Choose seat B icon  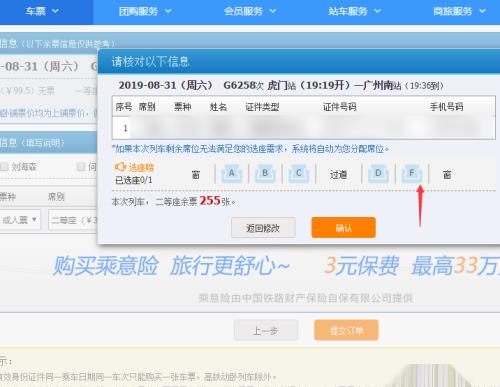pyautogui.click(x=265, y=174)
